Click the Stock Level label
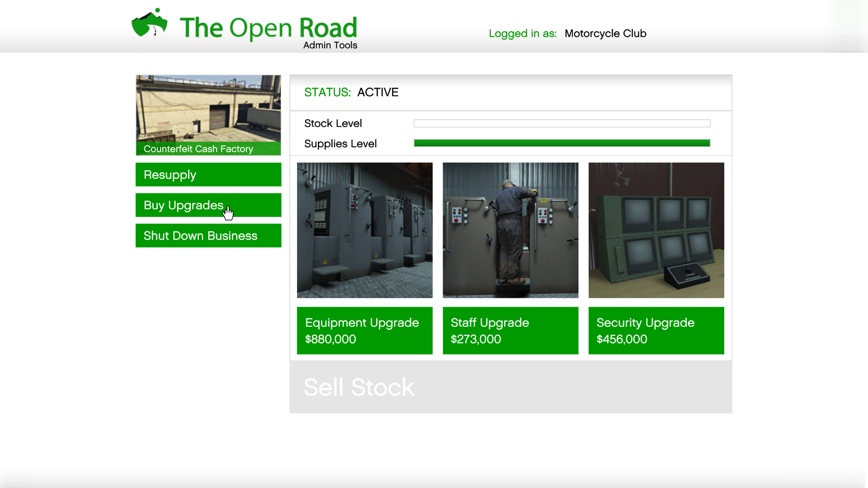 (x=333, y=123)
